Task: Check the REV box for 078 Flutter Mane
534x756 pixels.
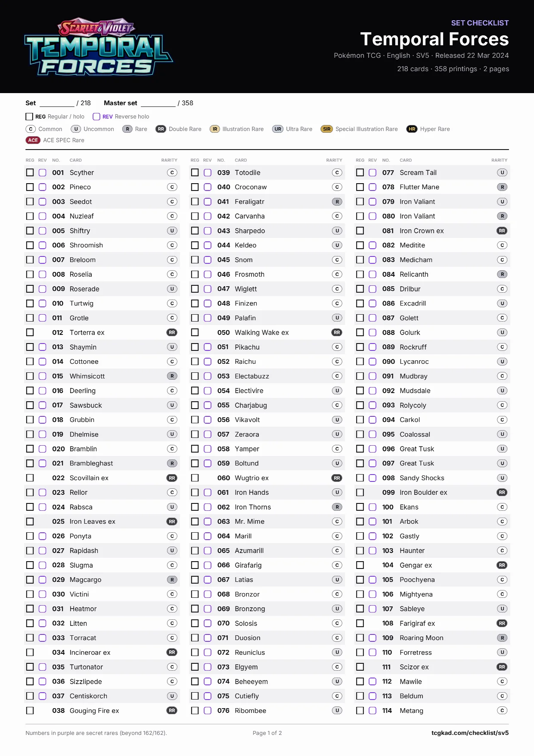Action: 373,187
